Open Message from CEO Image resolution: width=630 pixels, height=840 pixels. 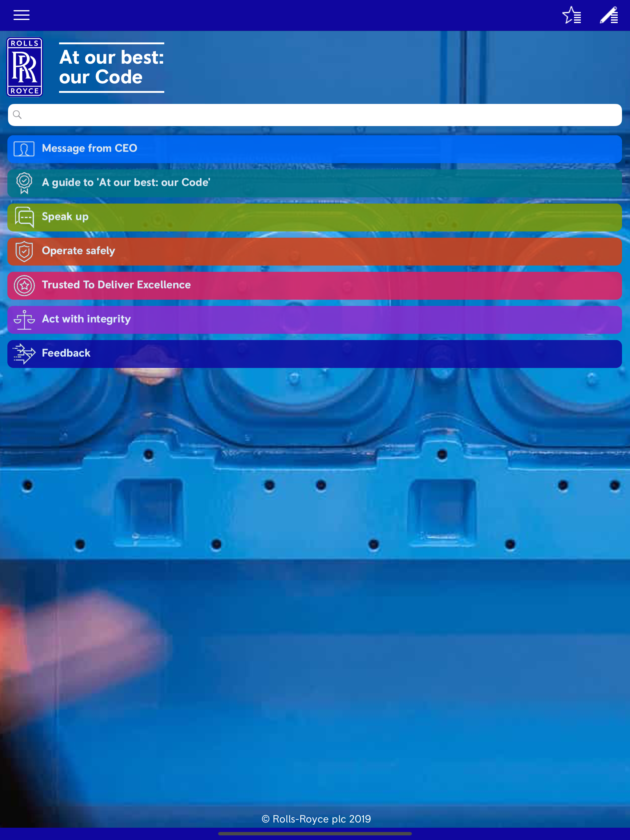pos(315,149)
